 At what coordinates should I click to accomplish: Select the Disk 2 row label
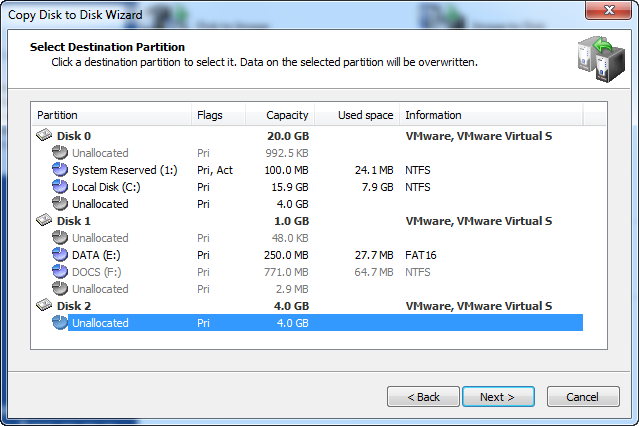[74, 306]
